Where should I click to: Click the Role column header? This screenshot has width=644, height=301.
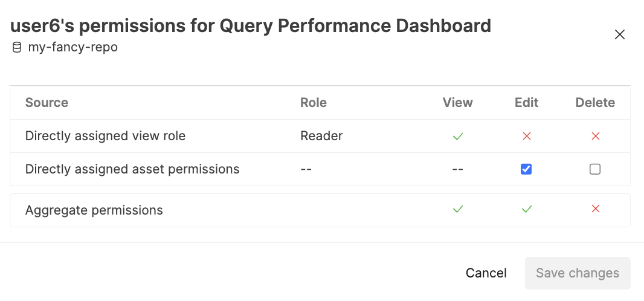pos(314,103)
